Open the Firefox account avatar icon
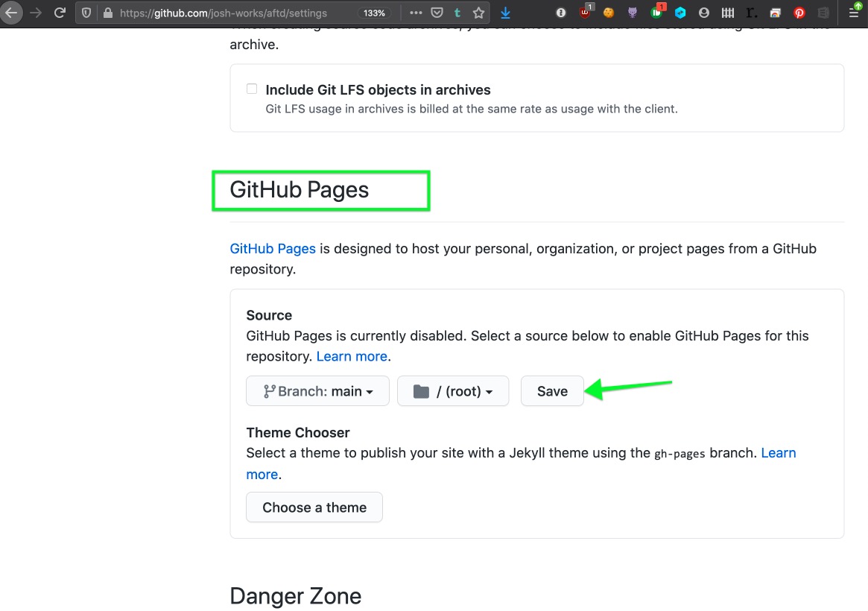This screenshot has height=611, width=868. tap(704, 13)
